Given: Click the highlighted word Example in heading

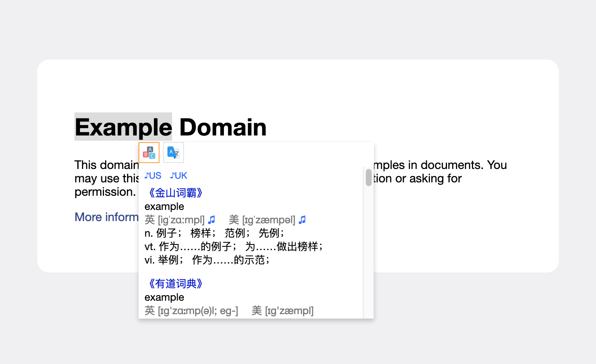Looking at the screenshot, I should tap(123, 127).
